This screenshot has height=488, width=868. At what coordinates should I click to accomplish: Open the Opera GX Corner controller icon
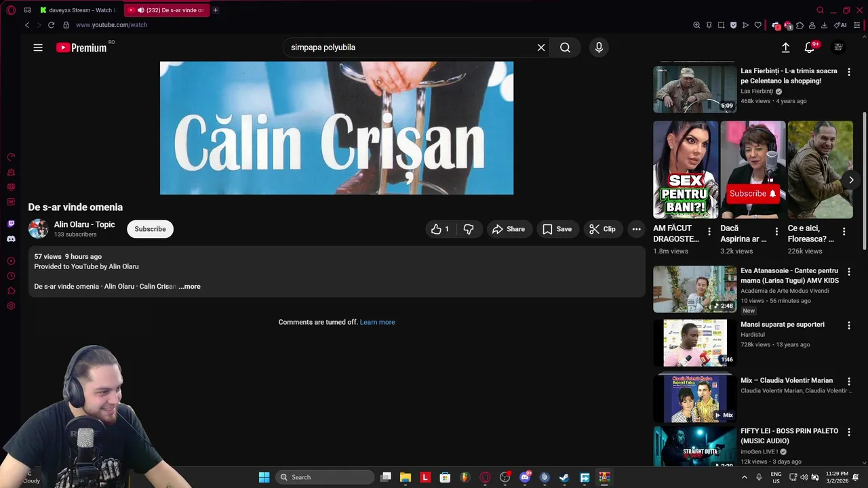click(x=27, y=10)
